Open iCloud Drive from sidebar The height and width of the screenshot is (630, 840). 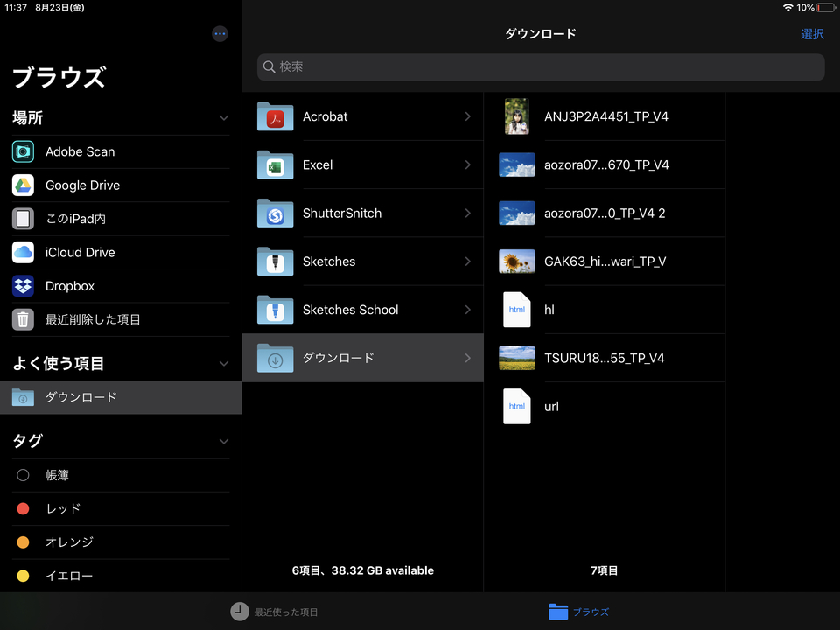coord(121,252)
